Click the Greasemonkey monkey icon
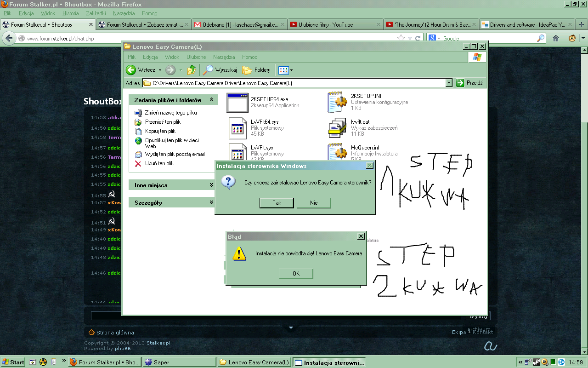The width and height of the screenshot is (588, 368). tap(572, 38)
